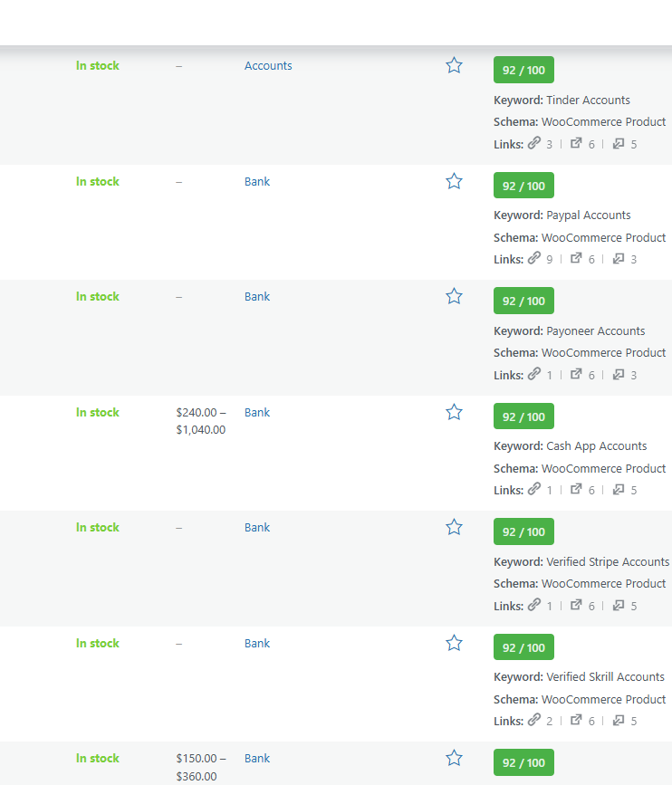Click the $240.00 – $1,040.00 price cell
The width and height of the screenshot is (672, 785).
(x=200, y=421)
